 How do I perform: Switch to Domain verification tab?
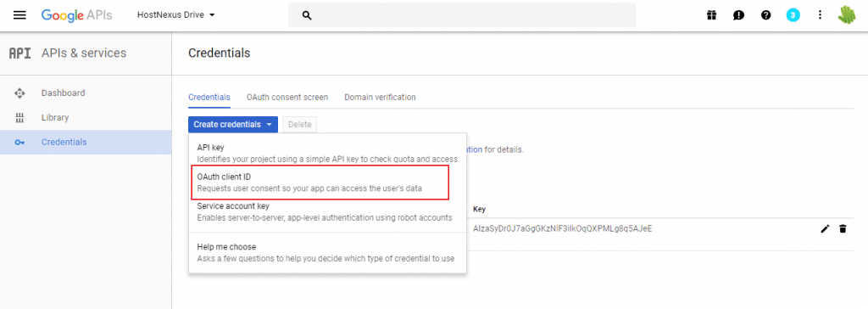(380, 97)
